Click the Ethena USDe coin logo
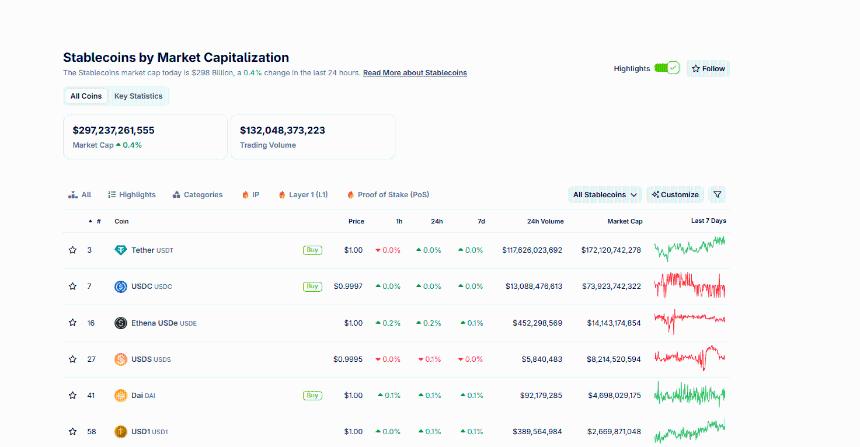The width and height of the screenshot is (860, 447). coord(121,323)
